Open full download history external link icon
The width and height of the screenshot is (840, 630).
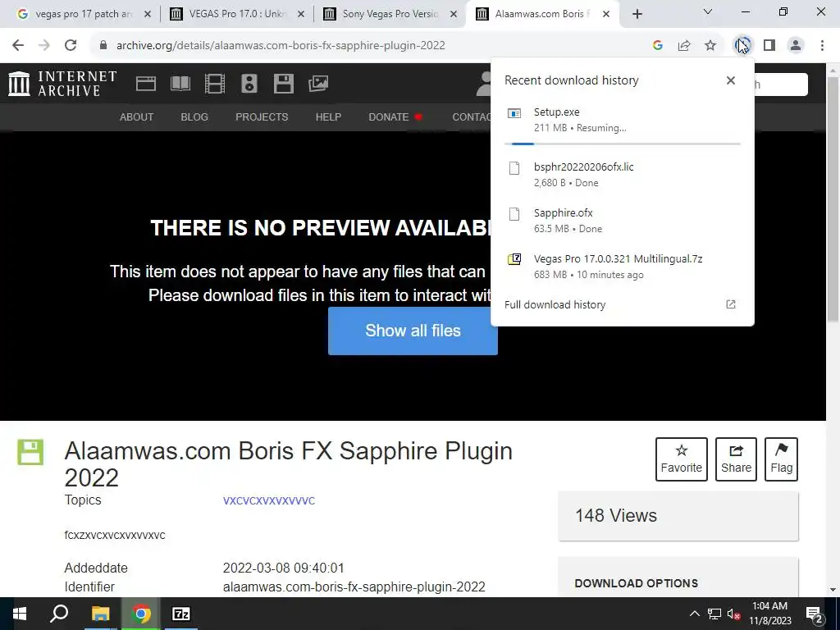click(x=731, y=304)
